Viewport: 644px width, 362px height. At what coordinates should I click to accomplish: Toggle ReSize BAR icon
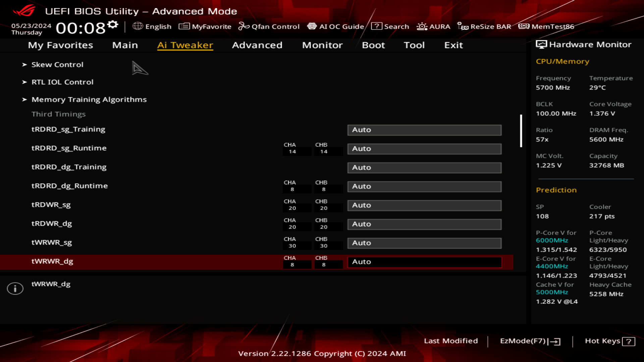tap(463, 26)
